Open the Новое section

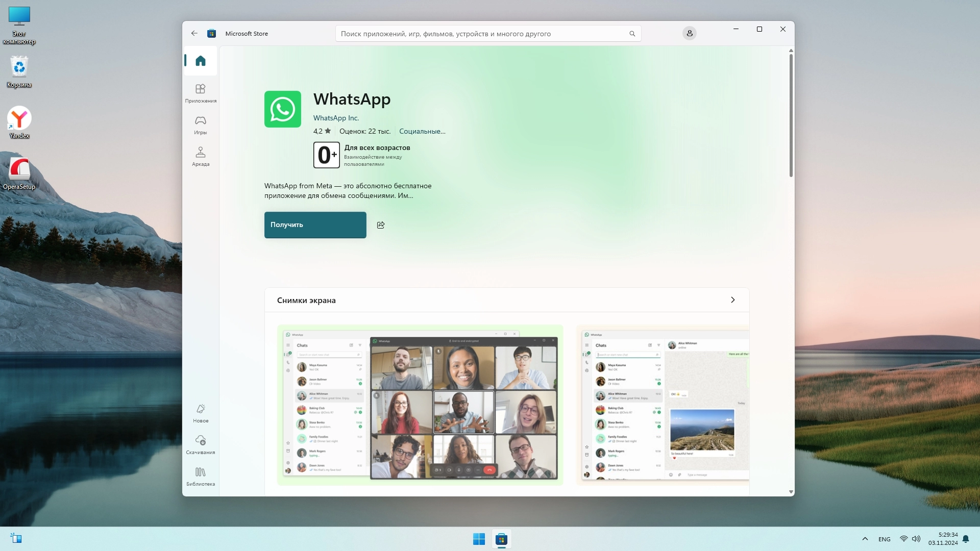201,413
